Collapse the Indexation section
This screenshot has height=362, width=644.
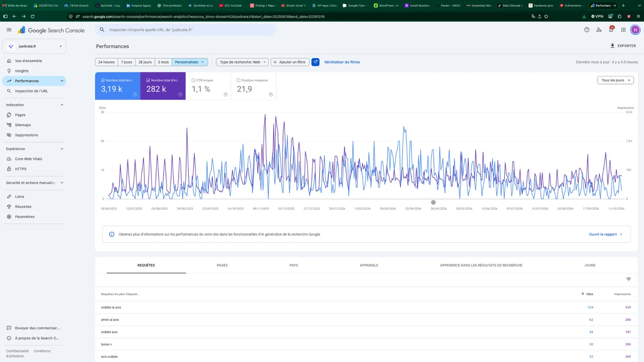click(x=62, y=105)
